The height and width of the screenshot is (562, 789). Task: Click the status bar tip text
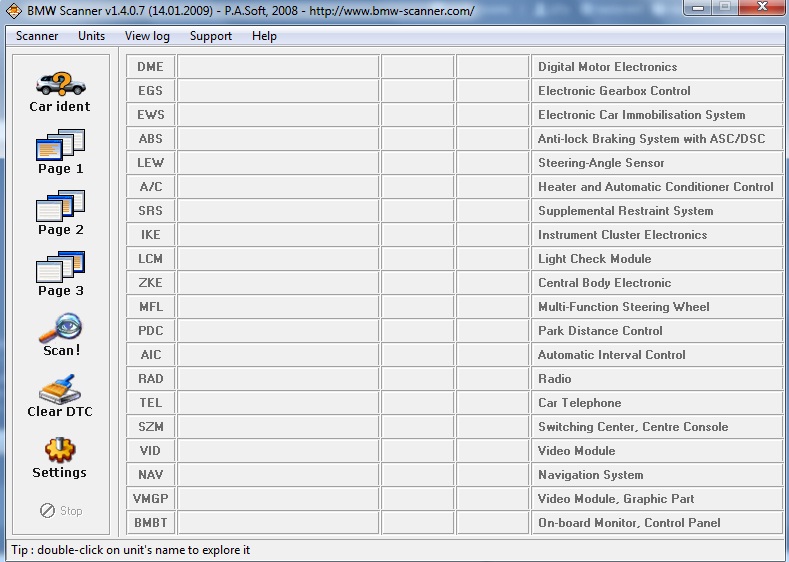click(x=131, y=550)
